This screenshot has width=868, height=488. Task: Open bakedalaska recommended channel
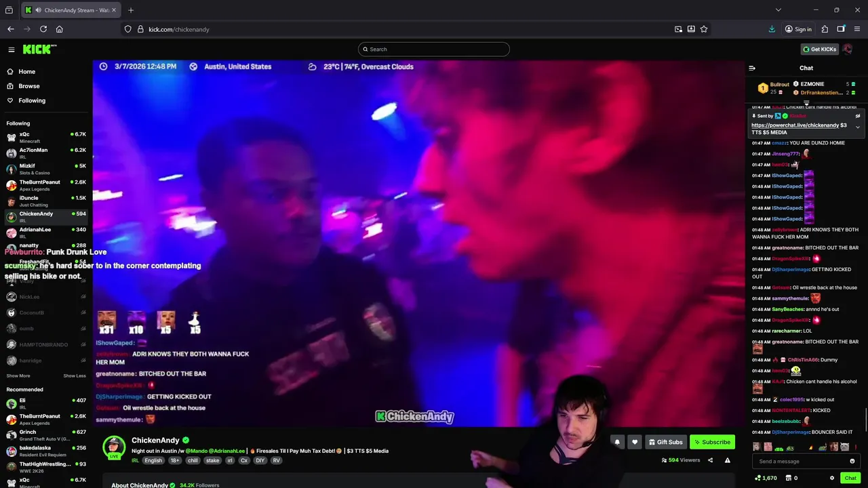point(46,451)
